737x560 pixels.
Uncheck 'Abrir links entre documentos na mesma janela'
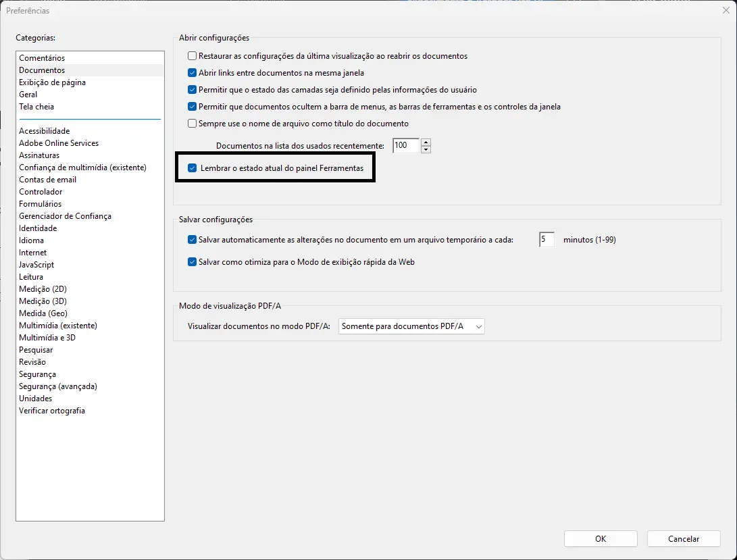click(x=193, y=73)
